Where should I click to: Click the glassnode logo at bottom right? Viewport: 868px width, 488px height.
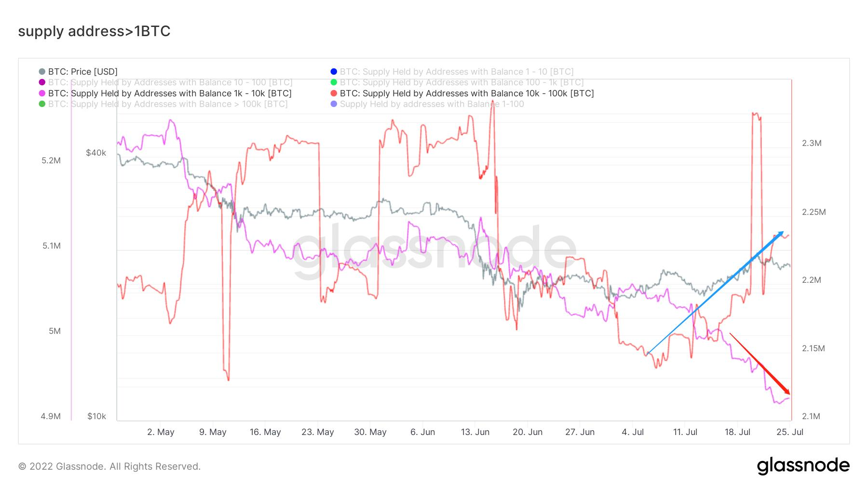[803, 466]
